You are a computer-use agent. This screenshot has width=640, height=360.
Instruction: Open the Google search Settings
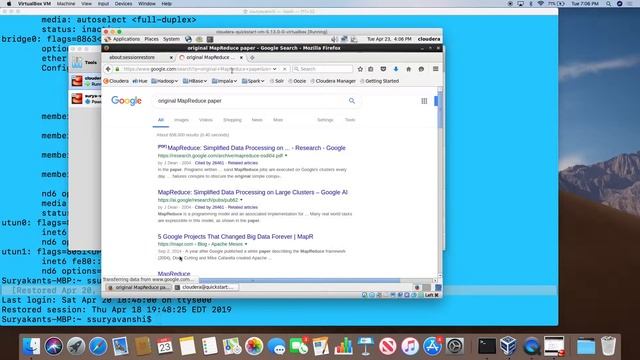[x=325, y=120]
